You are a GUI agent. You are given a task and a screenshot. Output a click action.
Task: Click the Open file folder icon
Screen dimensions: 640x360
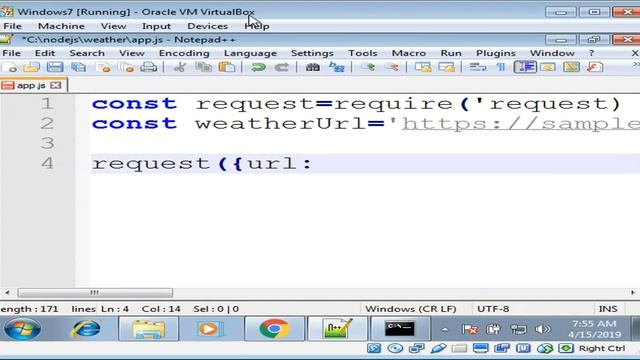coord(32,67)
